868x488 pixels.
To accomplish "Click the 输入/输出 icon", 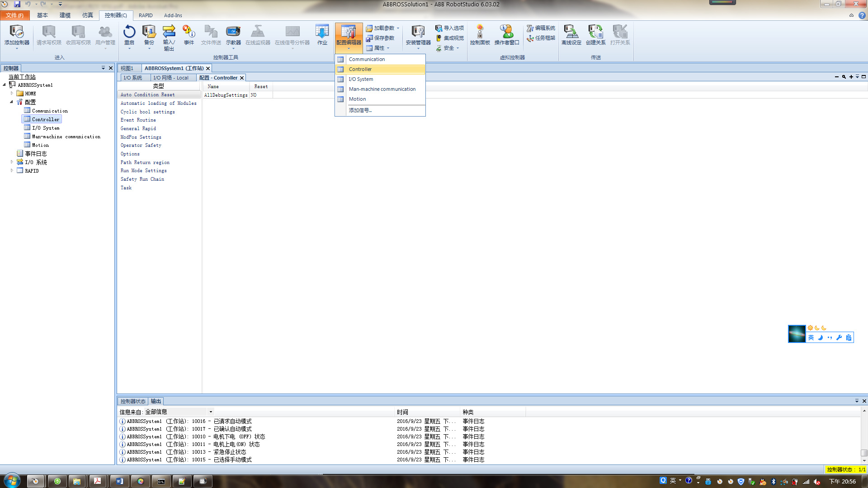I will pos(169,37).
